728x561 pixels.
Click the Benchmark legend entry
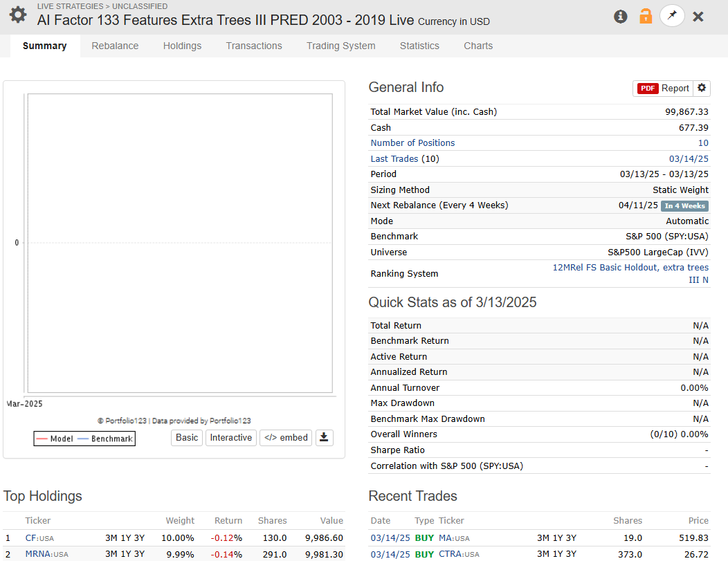105,439
